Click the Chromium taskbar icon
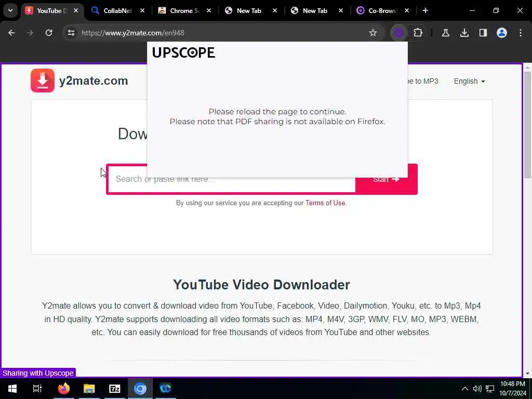Screen dimensions: 532x399 pos(140,389)
